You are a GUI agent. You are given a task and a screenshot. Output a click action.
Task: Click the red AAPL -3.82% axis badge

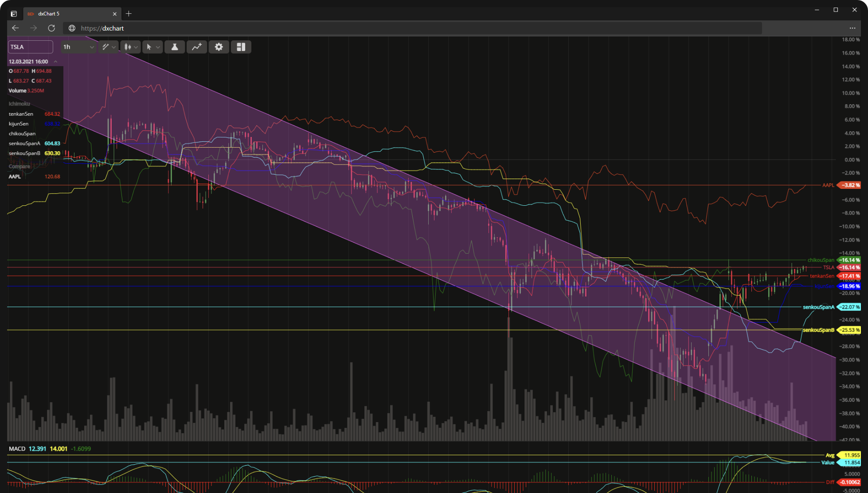point(848,185)
